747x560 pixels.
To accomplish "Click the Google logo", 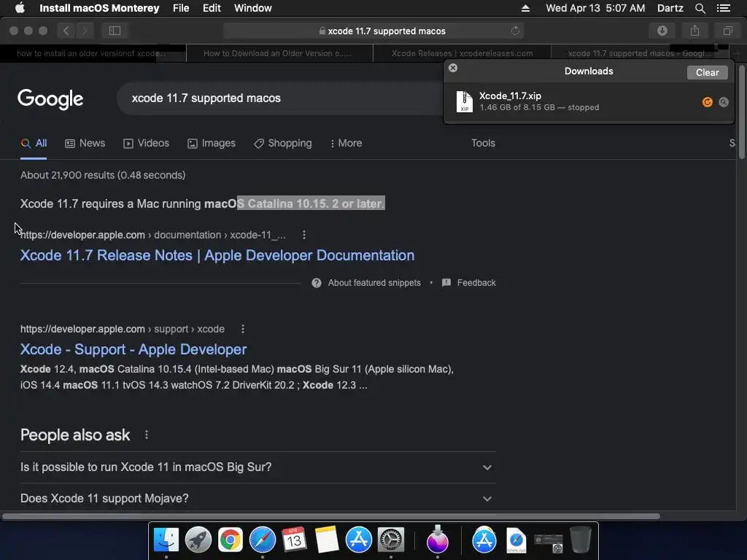I will tap(50, 99).
